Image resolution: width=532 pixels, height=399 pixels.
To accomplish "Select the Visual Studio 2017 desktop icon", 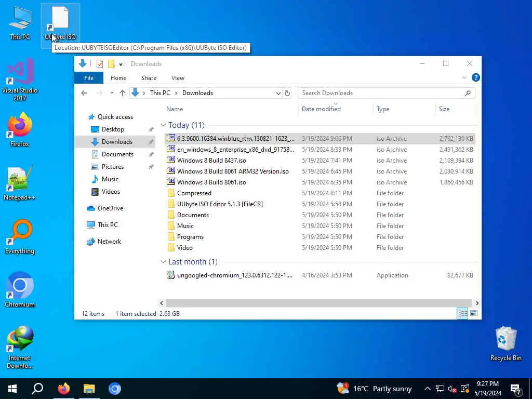I will (20, 79).
